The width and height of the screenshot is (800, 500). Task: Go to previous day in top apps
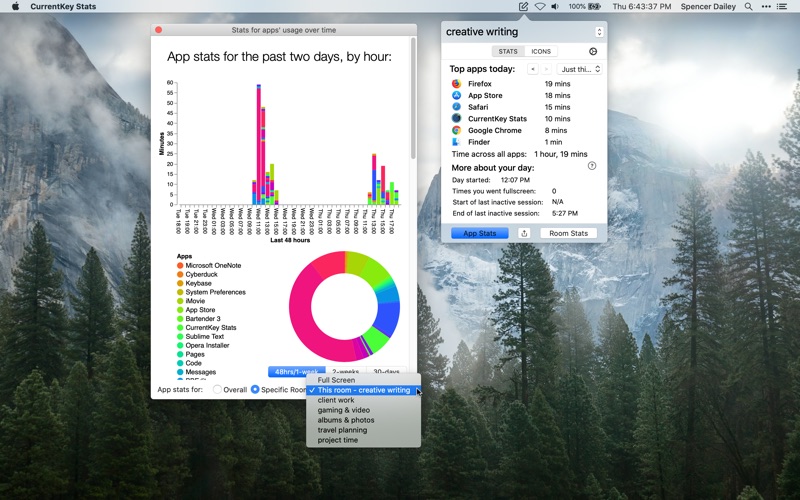click(533, 69)
